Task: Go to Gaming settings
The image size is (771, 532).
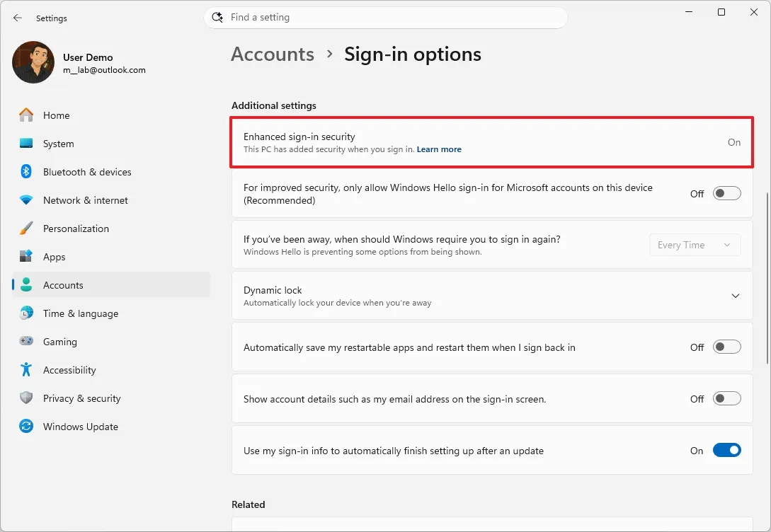Action: [111, 342]
